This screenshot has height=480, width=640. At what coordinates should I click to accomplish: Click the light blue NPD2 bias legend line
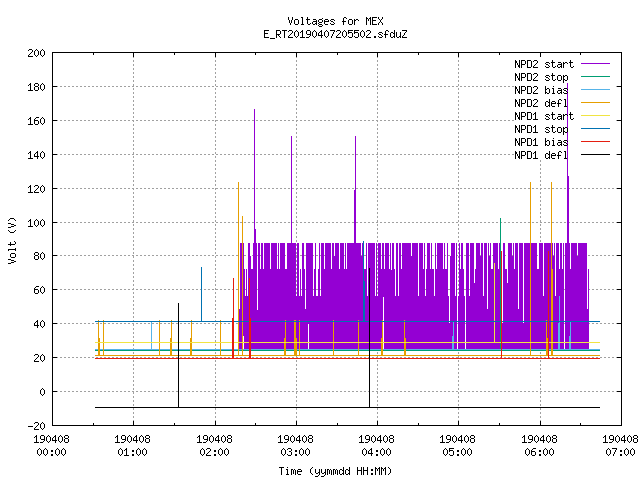click(596, 90)
